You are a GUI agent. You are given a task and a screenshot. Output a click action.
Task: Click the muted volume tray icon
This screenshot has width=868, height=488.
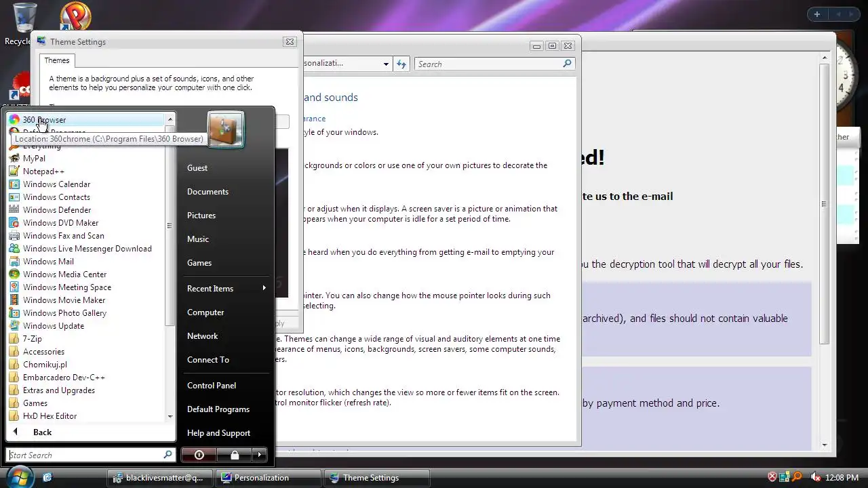coord(816,477)
